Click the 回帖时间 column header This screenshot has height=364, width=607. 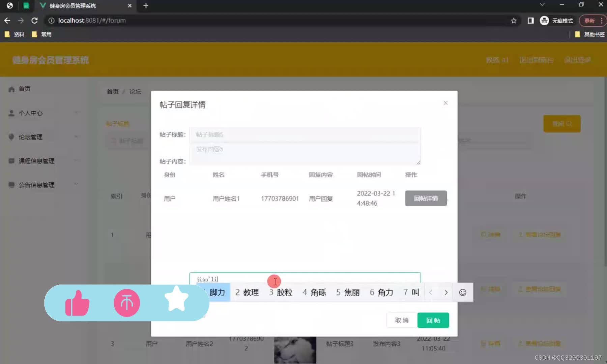pyautogui.click(x=369, y=175)
